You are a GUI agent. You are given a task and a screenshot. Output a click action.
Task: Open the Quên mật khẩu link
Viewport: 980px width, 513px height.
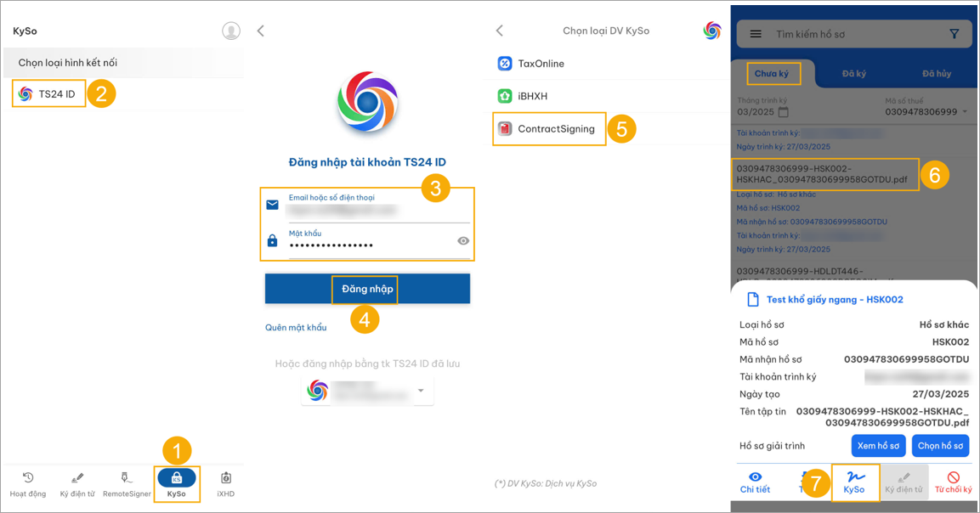296,328
